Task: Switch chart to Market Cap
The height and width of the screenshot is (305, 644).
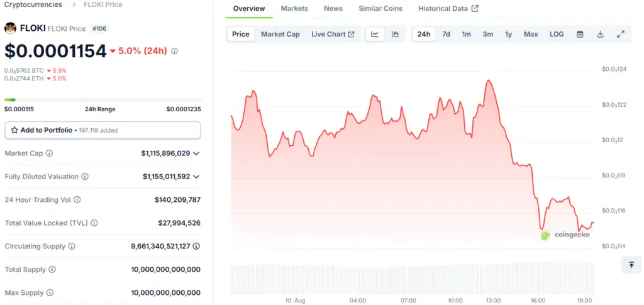Action: 280,34
